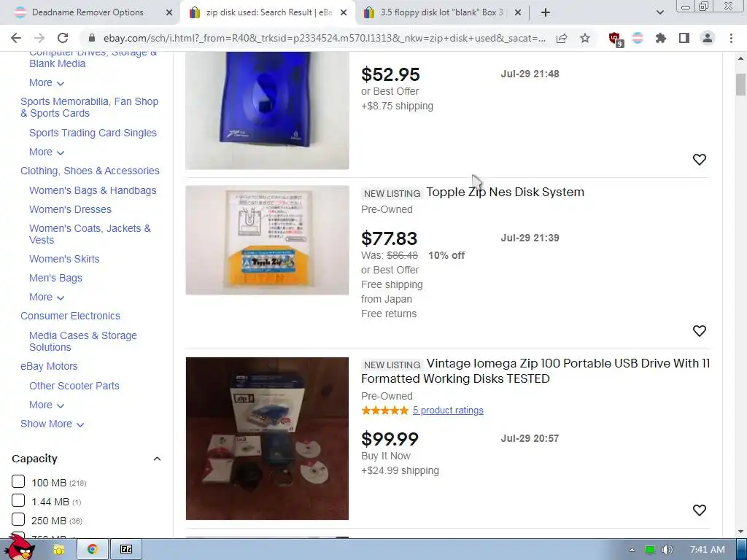747x560 pixels.
Task: Open the Women's Bags & Handbags category
Action: click(x=93, y=190)
